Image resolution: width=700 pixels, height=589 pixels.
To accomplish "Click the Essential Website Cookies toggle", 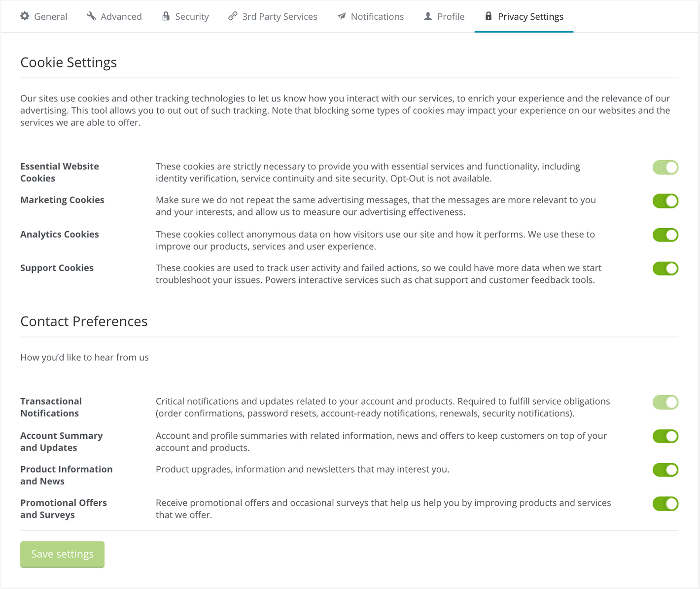I will tap(665, 168).
